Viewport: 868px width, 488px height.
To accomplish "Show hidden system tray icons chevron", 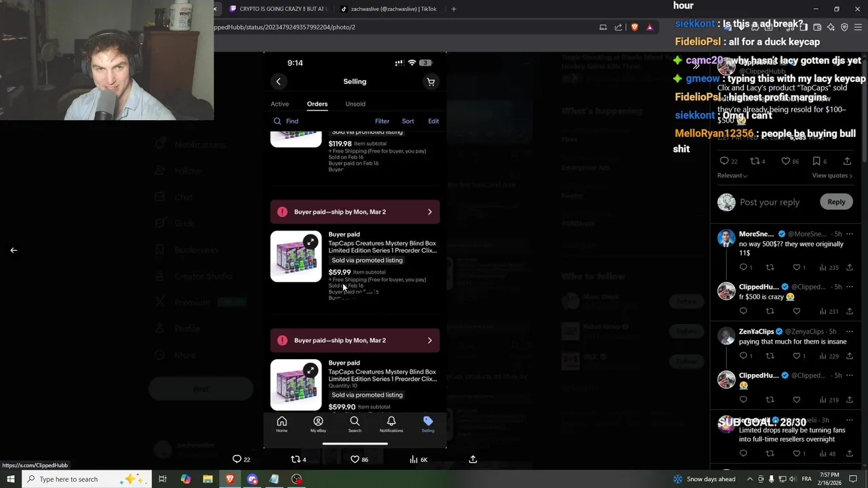I will point(749,479).
